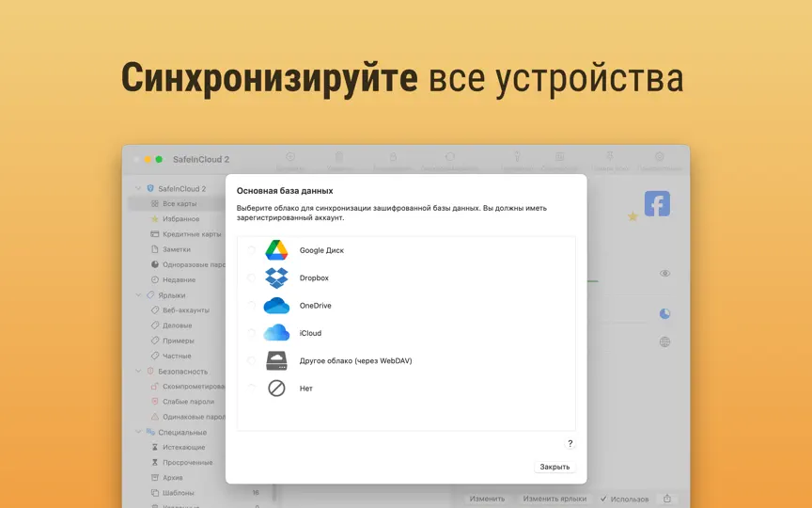This screenshot has height=508, width=812.
Task: Click the Изменить ярлыки button
Action: pos(554,499)
